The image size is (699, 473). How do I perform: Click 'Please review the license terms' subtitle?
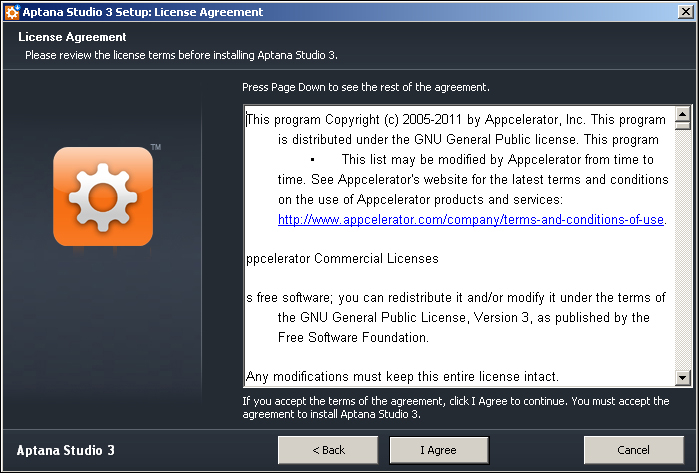tap(181, 55)
